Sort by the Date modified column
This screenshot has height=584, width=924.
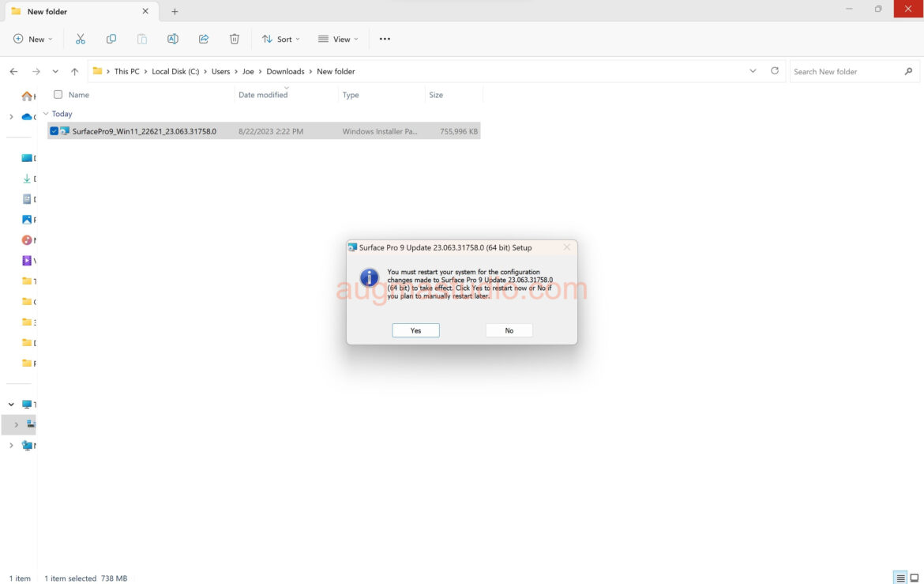click(263, 94)
